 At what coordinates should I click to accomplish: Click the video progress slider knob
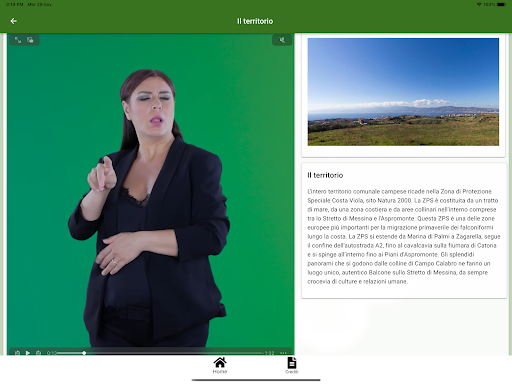(84, 353)
